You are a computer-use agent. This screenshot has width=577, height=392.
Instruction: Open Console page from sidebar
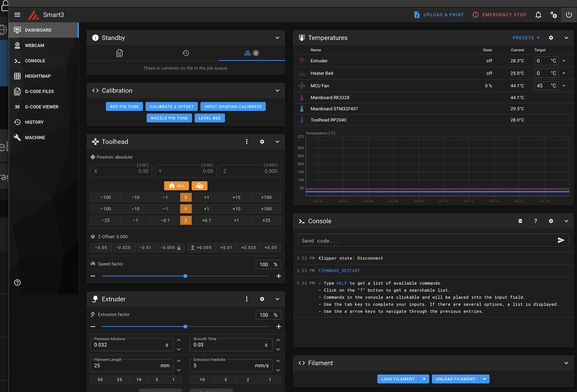tap(43, 61)
